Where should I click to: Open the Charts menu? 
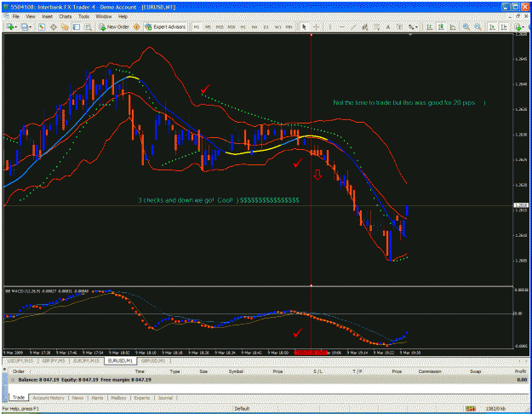66,16
